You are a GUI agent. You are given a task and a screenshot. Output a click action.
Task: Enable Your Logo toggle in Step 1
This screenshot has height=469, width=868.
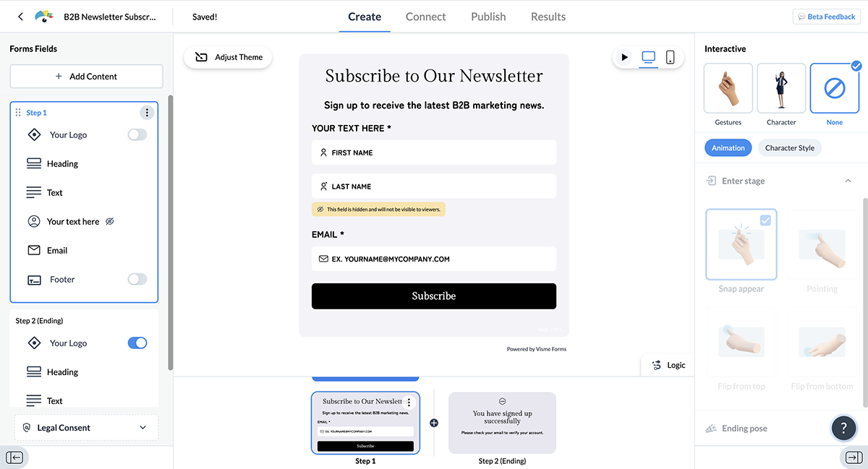(137, 134)
